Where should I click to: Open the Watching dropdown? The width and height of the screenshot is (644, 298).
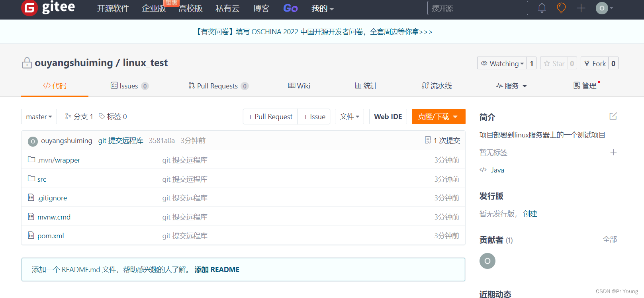[502, 63]
